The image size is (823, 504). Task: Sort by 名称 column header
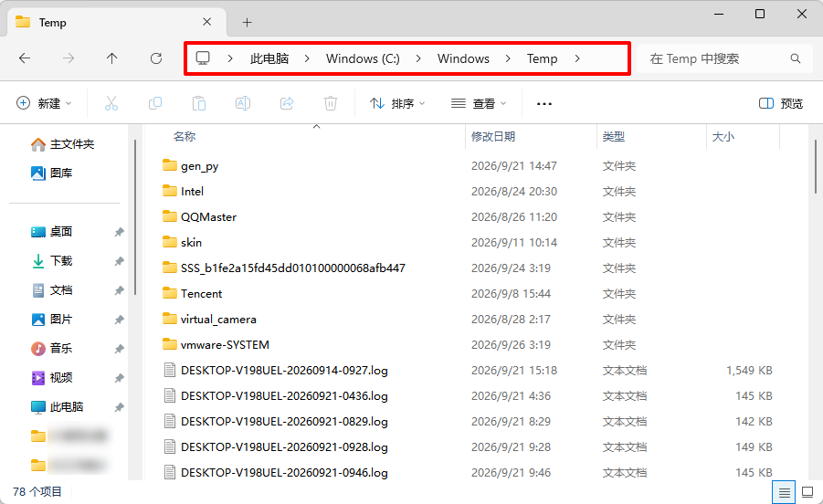point(185,137)
